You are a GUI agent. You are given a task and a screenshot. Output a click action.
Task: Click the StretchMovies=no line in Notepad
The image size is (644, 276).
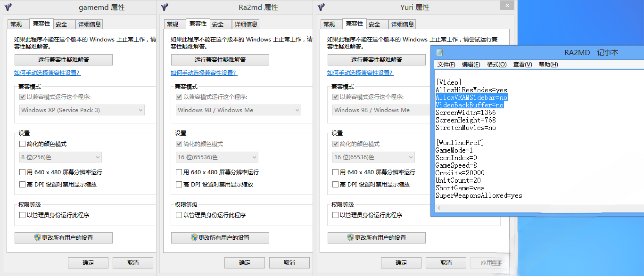coord(465,128)
